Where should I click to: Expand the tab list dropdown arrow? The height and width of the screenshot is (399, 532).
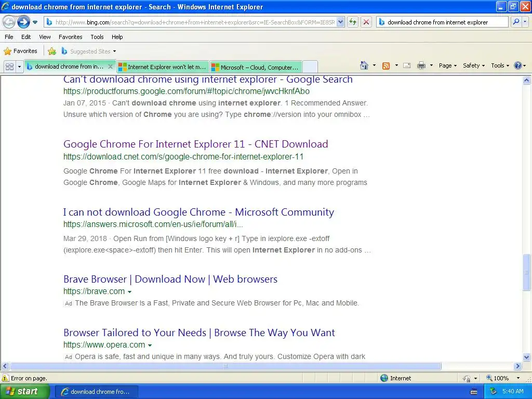pyautogui.click(x=19, y=67)
